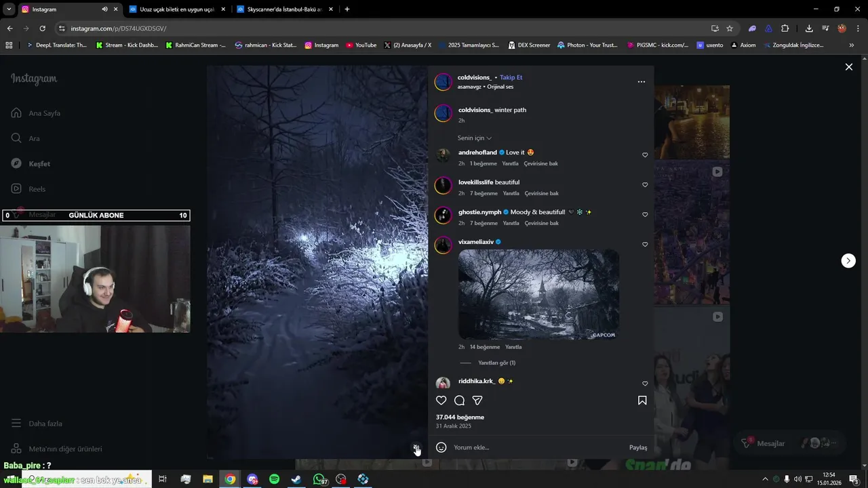Open the browser extensions puzzle icon
This screenshot has width=868, height=488.
pos(785,28)
